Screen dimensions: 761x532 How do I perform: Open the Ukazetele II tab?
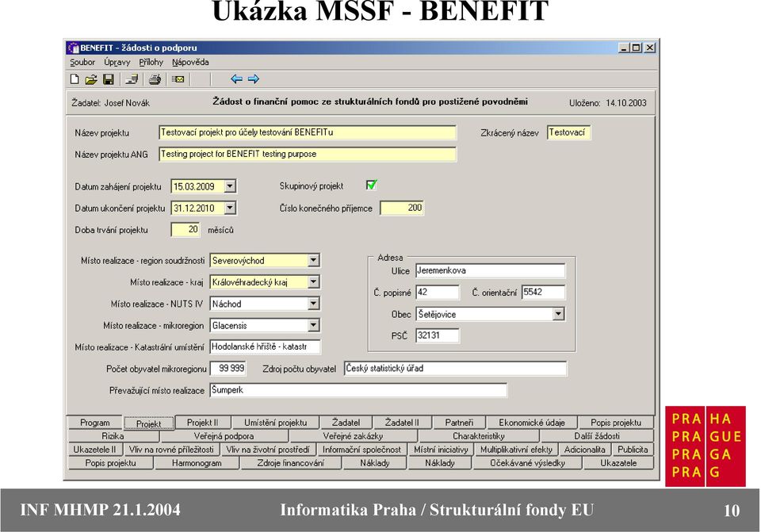tap(94, 450)
